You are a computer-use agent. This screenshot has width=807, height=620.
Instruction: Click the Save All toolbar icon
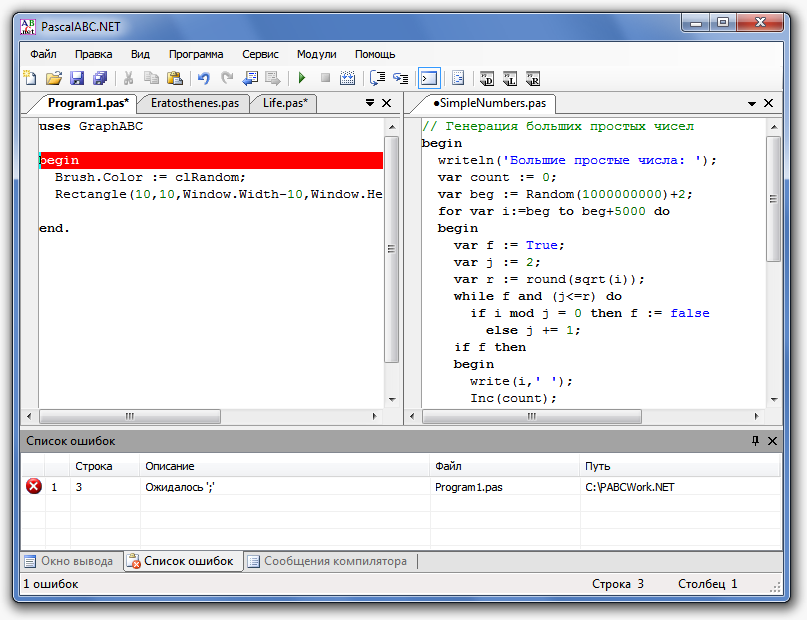[x=100, y=78]
